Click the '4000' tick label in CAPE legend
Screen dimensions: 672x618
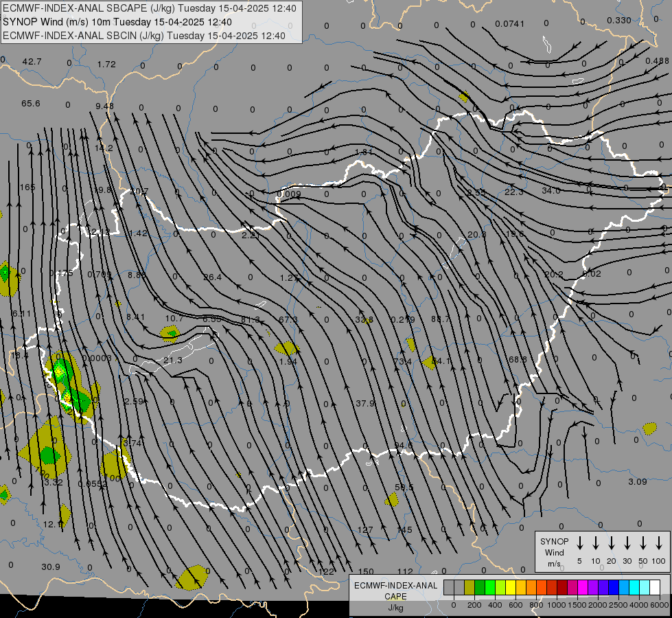click(639, 605)
